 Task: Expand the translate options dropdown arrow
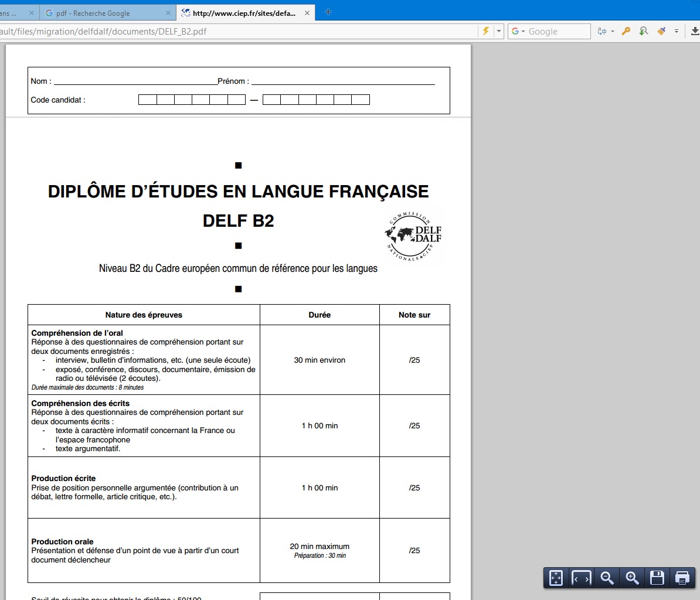(613, 31)
